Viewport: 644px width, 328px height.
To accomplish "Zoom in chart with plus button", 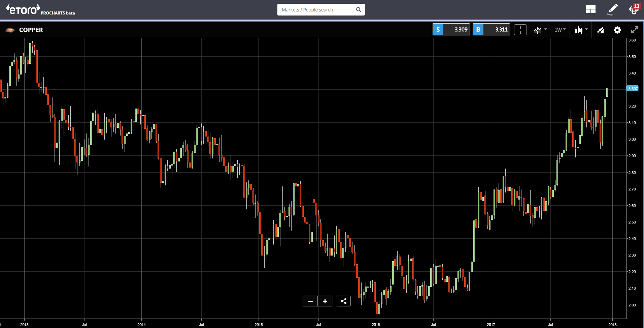I will tap(325, 301).
